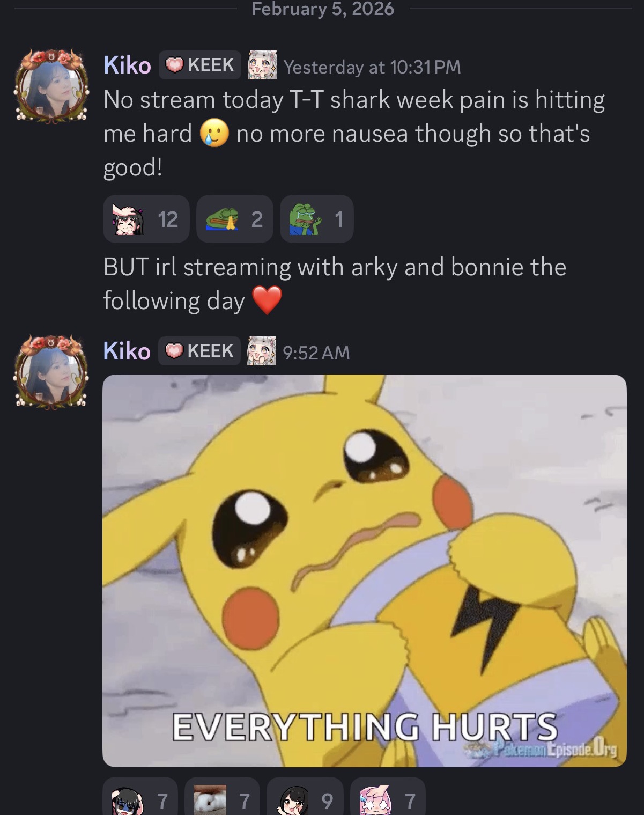Open Kiko's profile from first message username
This screenshot has width=644, height=815.
127,65
